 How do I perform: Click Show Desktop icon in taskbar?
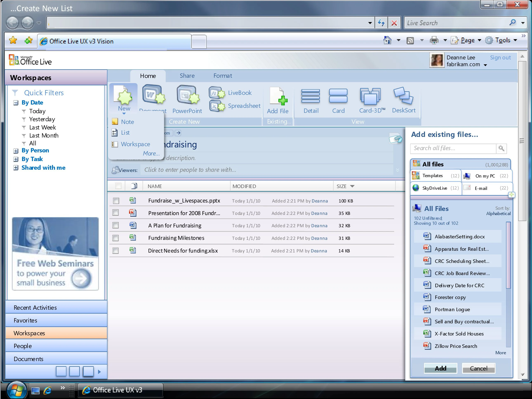tap(35, 391)
